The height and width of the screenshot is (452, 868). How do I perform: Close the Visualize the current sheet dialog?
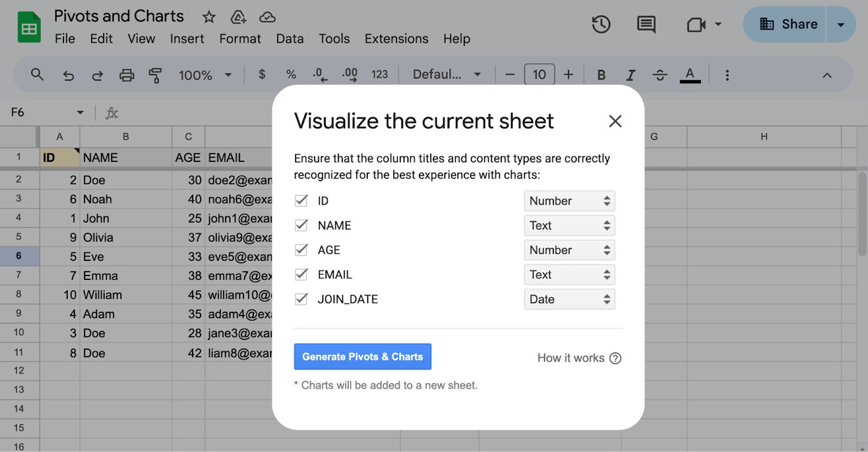(615, 121)
